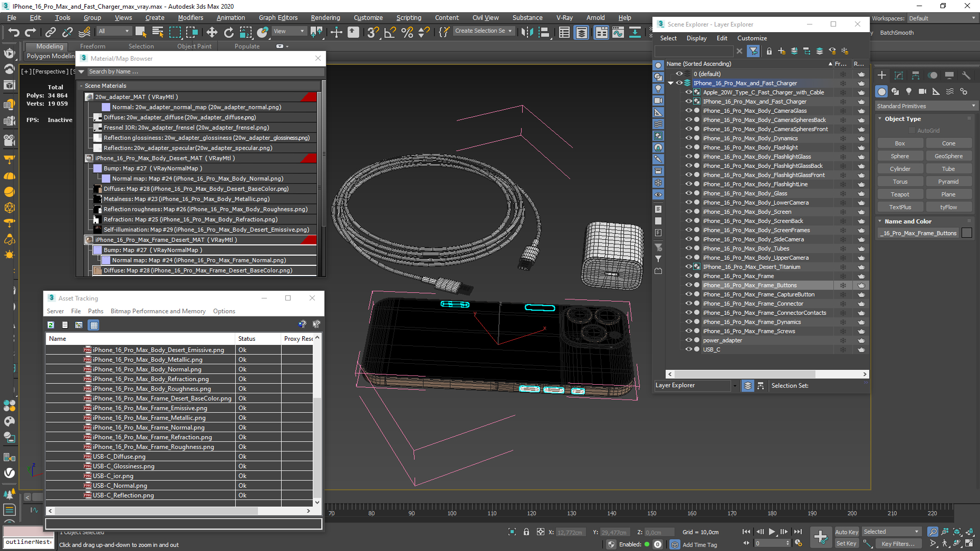
Task: Click the Key Filters button
Action: point(898,544)
